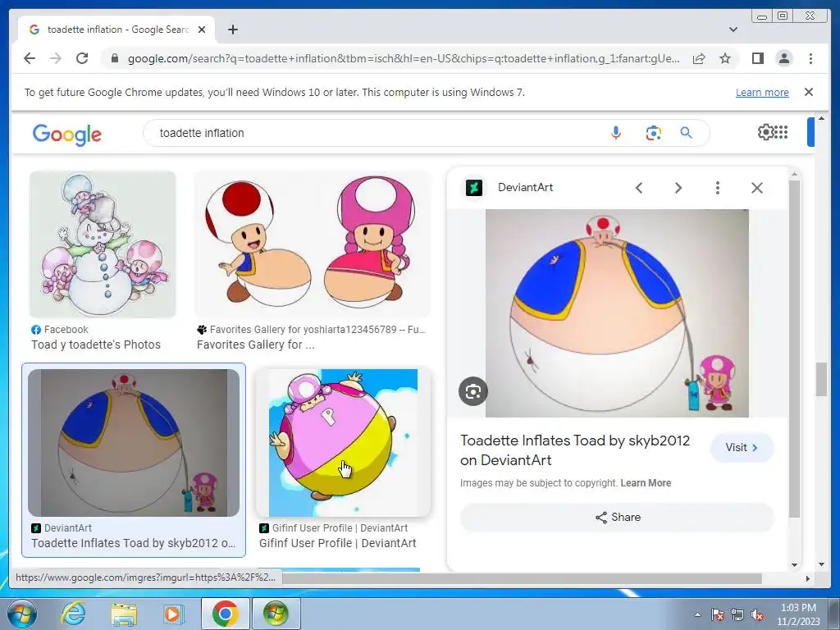Open network status tray icon

click(x=737, y=614)
